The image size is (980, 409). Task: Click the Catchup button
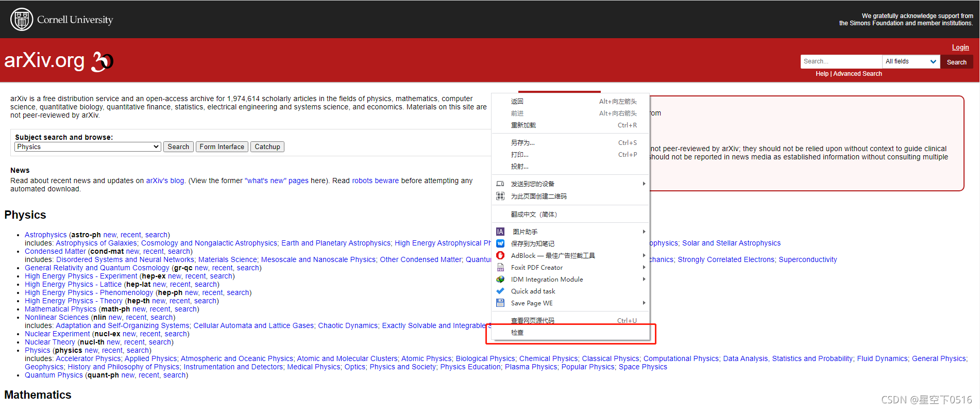[x=267, y=146]
